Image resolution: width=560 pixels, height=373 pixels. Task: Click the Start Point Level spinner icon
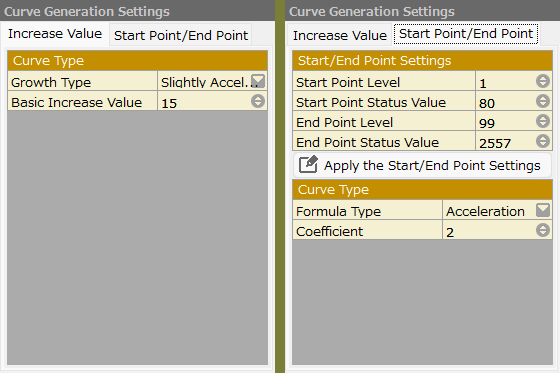pos(542,81)
